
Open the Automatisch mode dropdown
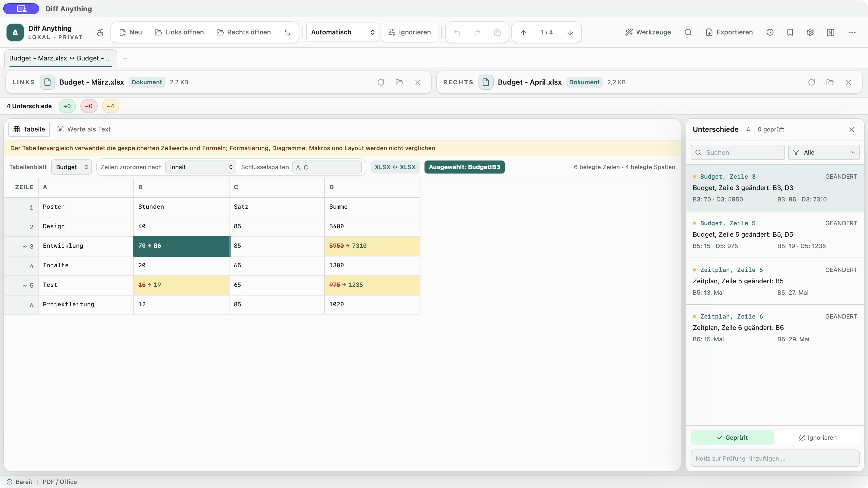tap(342, 32)
